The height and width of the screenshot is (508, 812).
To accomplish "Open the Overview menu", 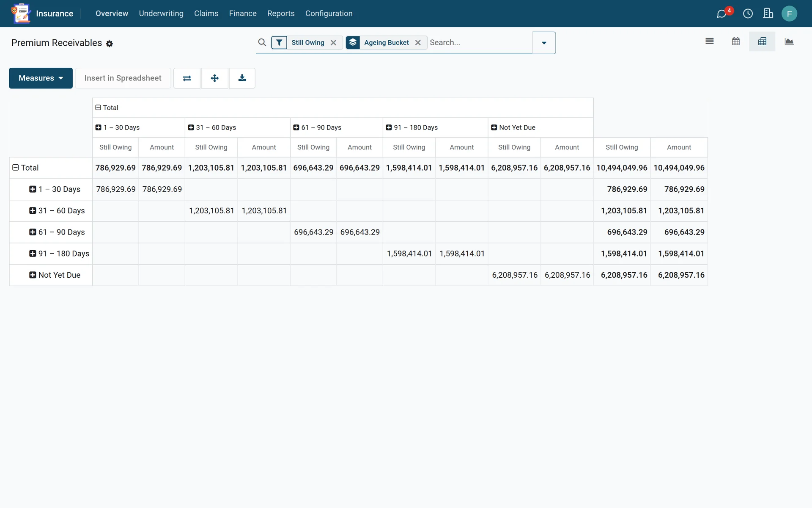I will pos(112,14).
